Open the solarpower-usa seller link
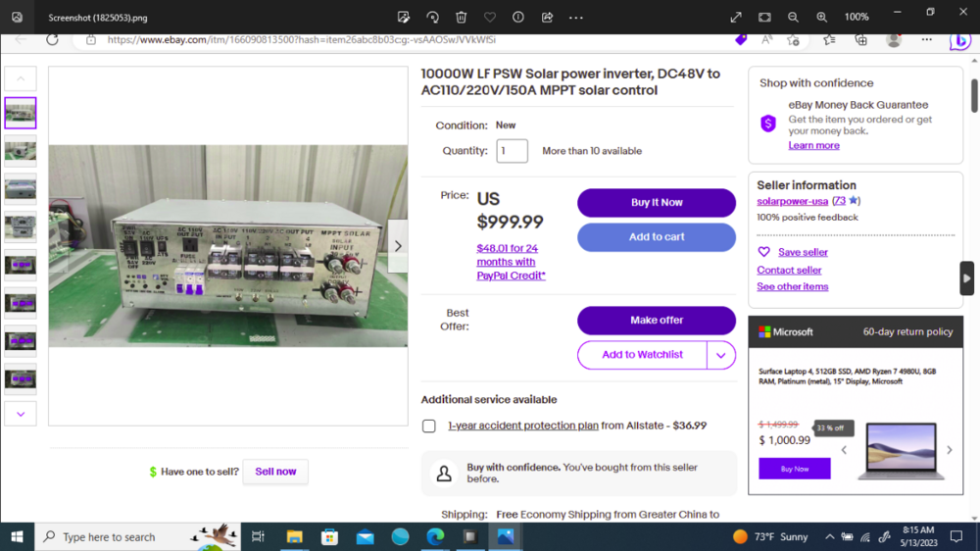This screenshot has height=551, width=980. pos(792,201)
